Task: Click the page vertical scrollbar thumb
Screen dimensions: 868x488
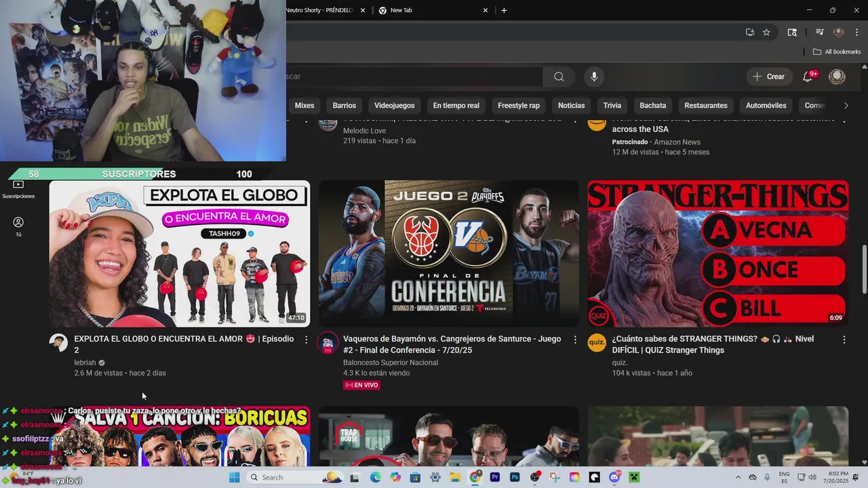Action: [864, 270]
